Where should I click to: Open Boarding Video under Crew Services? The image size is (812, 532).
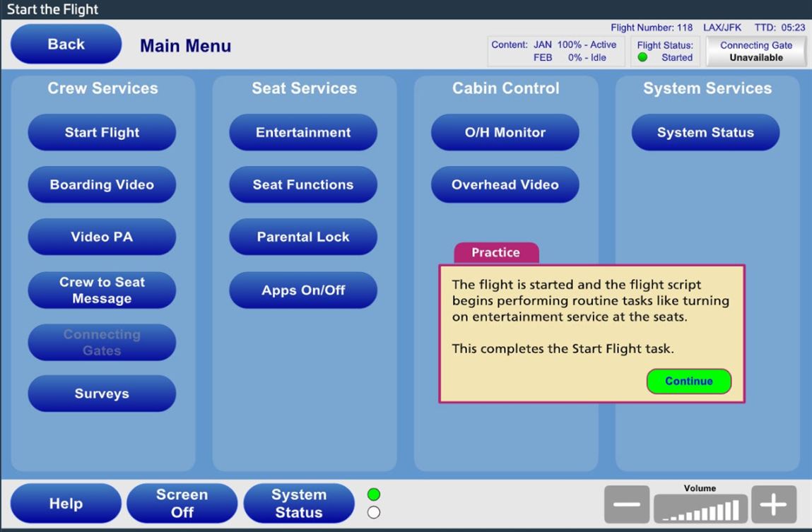point(102,185)
